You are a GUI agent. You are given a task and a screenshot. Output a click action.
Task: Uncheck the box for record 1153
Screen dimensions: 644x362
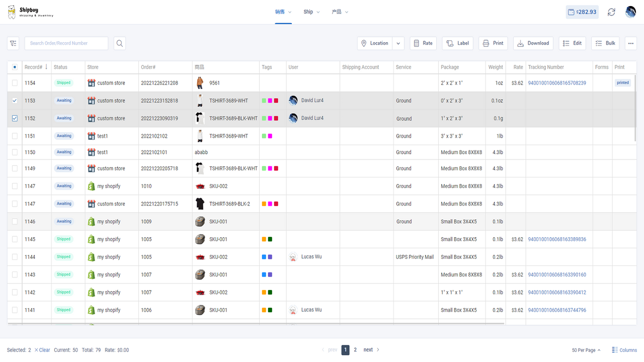click(x=15, y=101)
